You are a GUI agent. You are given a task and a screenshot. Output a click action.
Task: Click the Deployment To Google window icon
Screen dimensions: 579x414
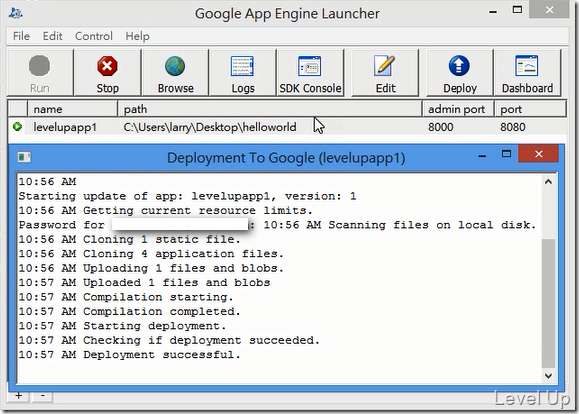pos(24,157)
